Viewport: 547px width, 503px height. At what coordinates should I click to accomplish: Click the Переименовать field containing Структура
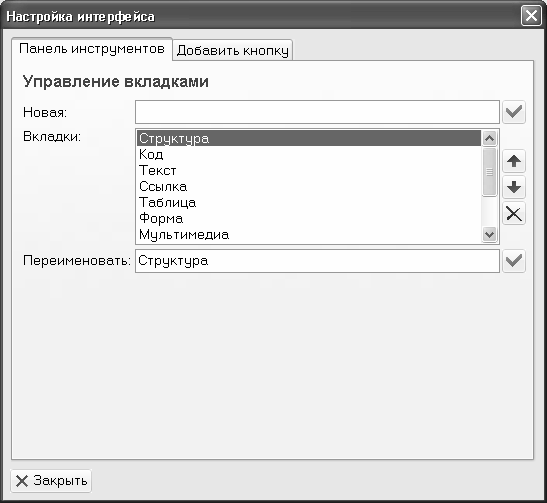coord(317,261)
